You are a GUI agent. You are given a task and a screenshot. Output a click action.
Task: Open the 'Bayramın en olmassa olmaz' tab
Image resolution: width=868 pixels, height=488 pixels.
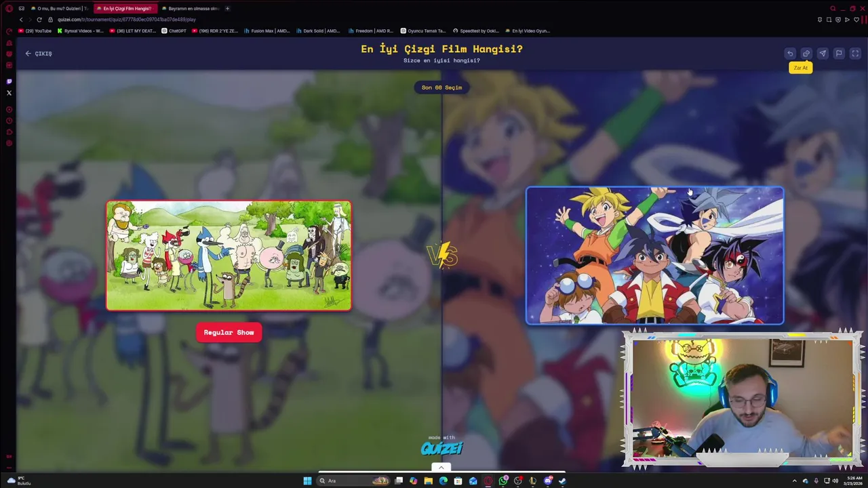(x=190, y=8)
